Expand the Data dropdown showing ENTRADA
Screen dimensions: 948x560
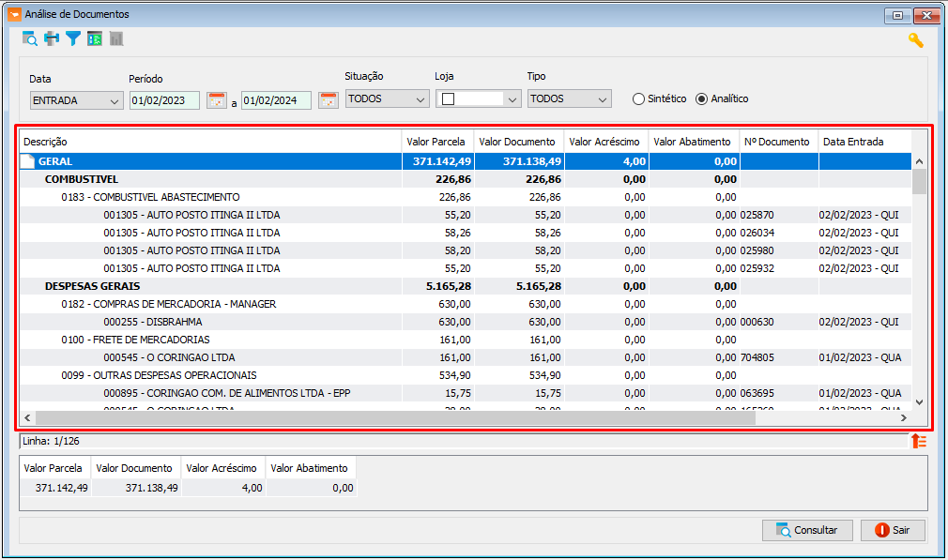pyautogui.click(x=77, y=100)
